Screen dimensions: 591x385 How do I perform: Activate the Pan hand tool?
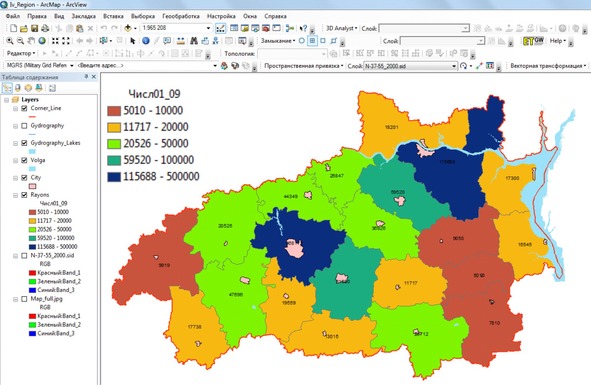click(x=31, y=41)
